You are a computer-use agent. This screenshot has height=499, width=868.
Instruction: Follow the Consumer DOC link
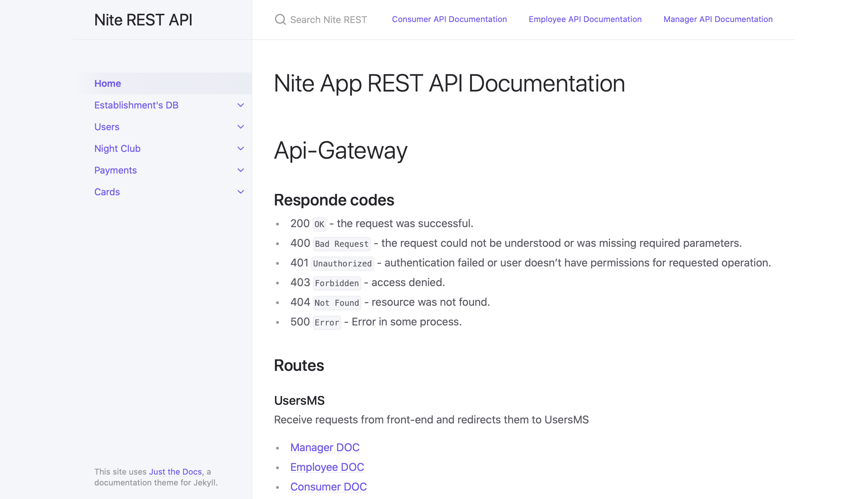pos(328,487)
